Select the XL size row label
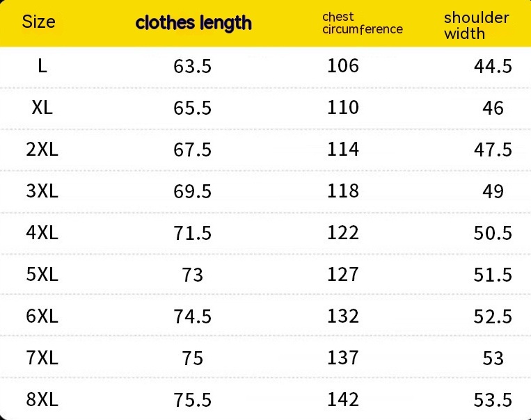This screenshot has width=531, height=420. [42, 108]
